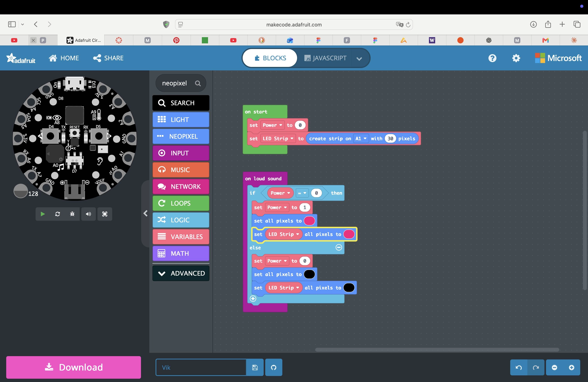Expand the ADVANCED toolbox section
This screenshot has height=382, width=588.
click(181, 273)
